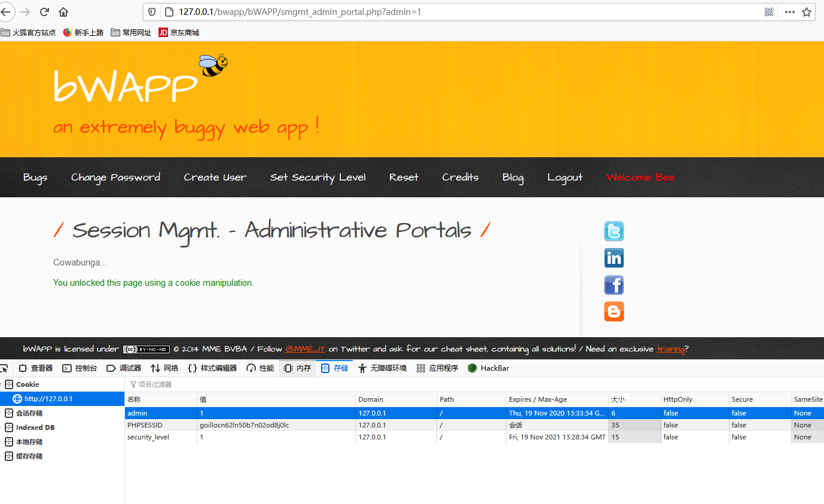Collapse the Cookie tree node
Viewport: 824px width, 504px height.
click(x=2, y=384)
